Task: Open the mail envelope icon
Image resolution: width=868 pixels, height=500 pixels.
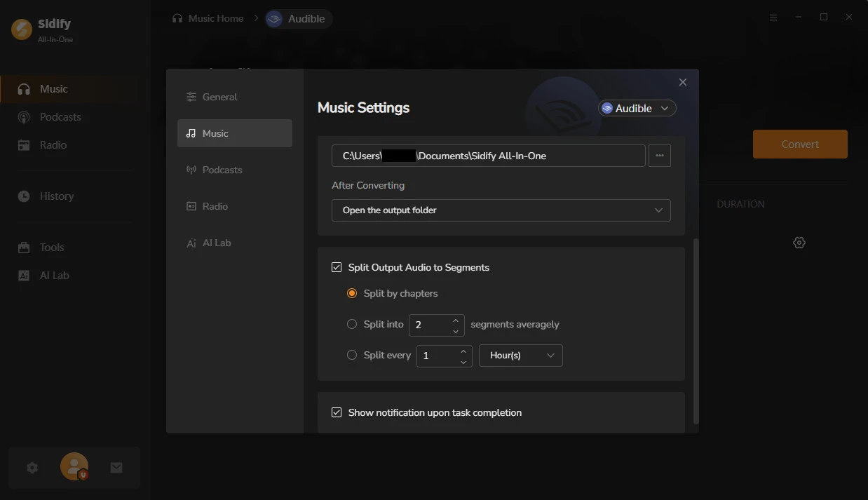Action: tap(116, 468)
